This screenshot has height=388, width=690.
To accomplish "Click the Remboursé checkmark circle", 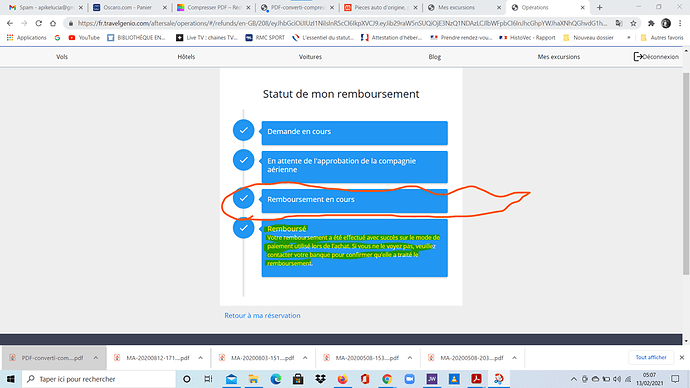I will 243,228.
